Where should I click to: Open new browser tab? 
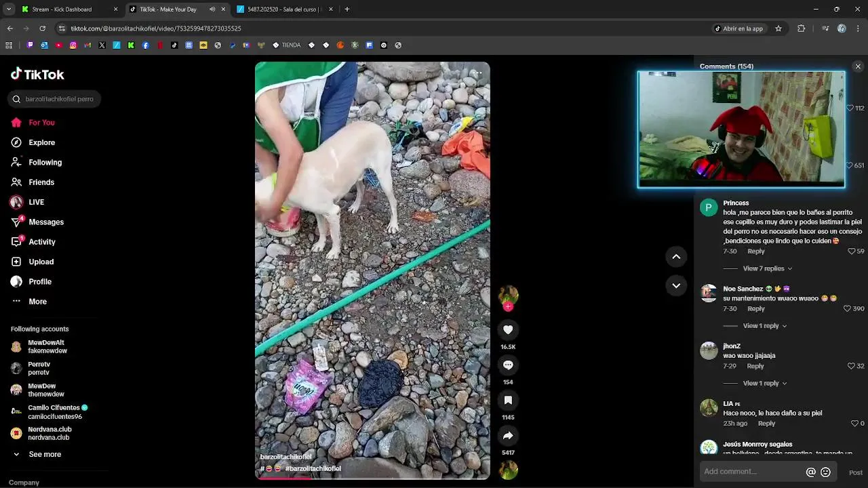pos(347,9)
